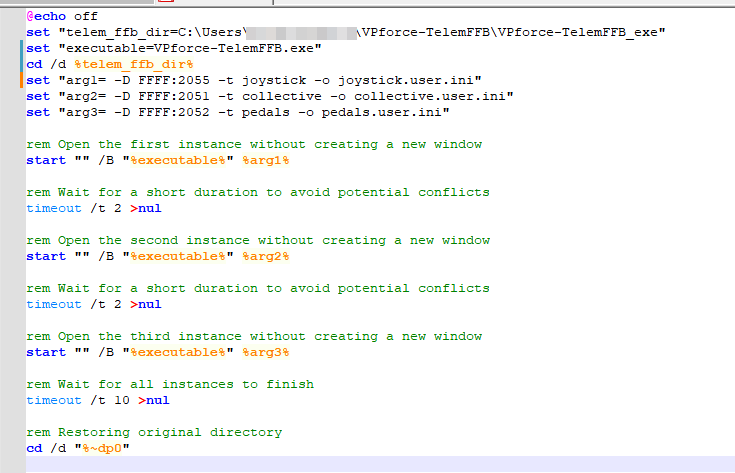735x473 pixels.
Task: Click "pedals.user.ini" in the arg3 line
Action: pos(382,113)
